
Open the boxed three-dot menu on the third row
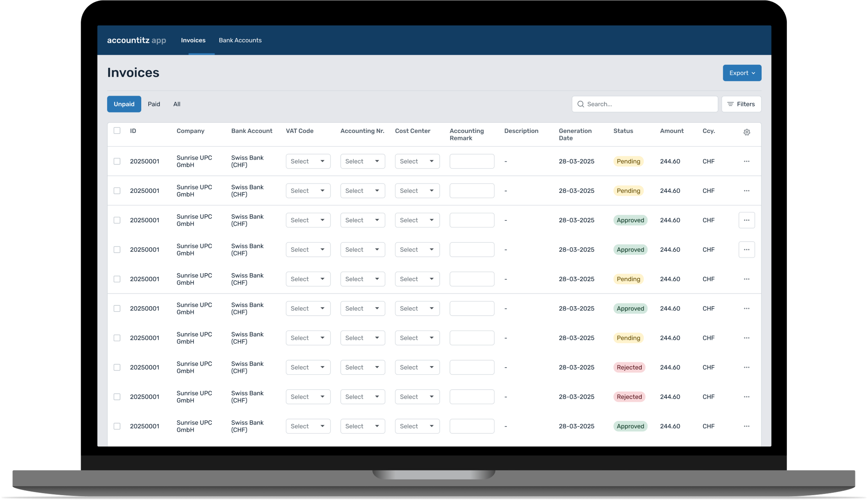pyautogui.click(x=746, y=220)
